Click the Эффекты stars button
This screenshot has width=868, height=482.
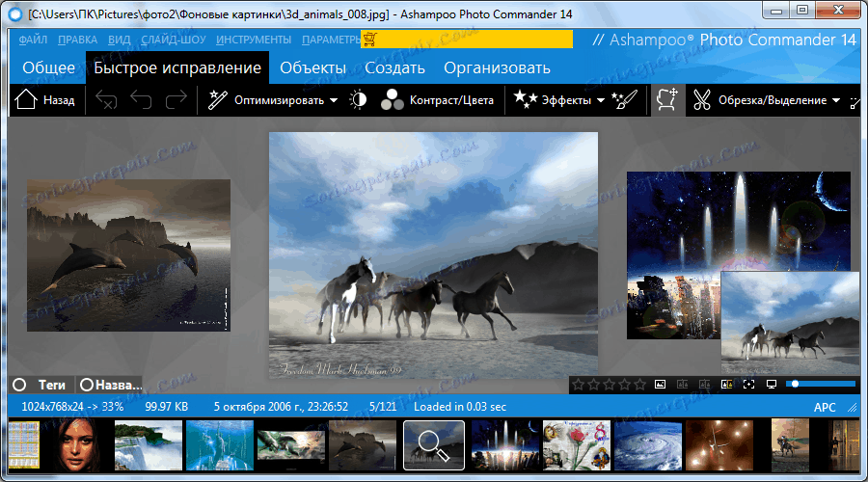tap(552, 100)
